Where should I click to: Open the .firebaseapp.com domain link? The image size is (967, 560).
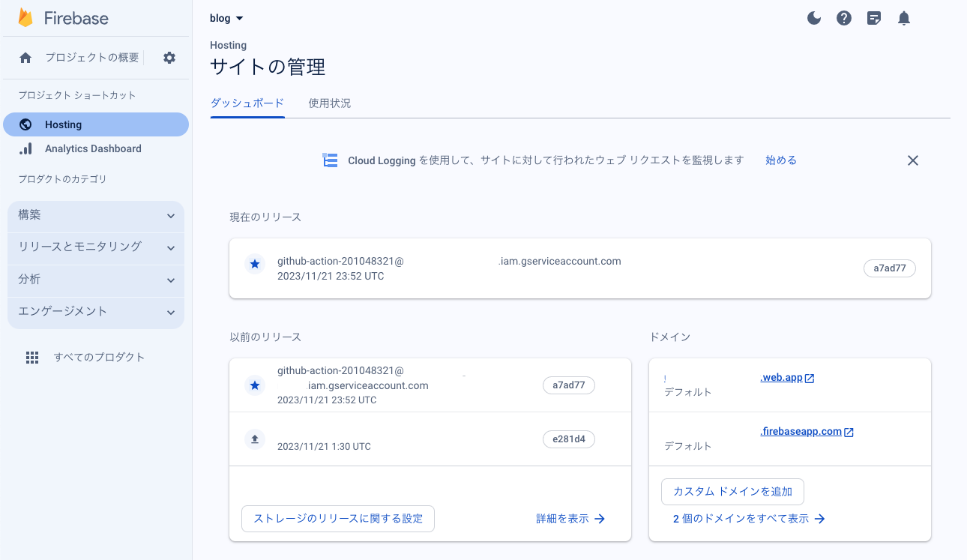click(x=801, y=432)
